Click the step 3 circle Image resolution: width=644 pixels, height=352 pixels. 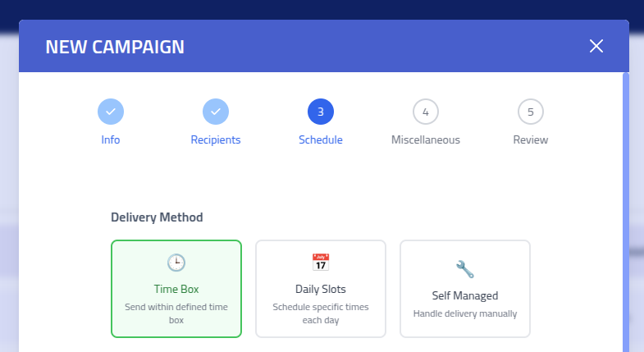pyautogui.click(x=321, y=112)
